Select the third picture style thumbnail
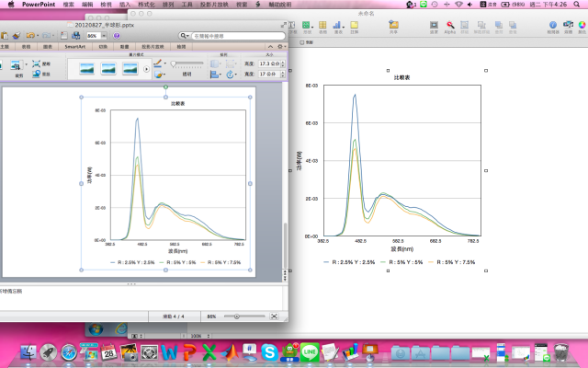The width and height of the screenshot is (588, 368). [130, 69]
